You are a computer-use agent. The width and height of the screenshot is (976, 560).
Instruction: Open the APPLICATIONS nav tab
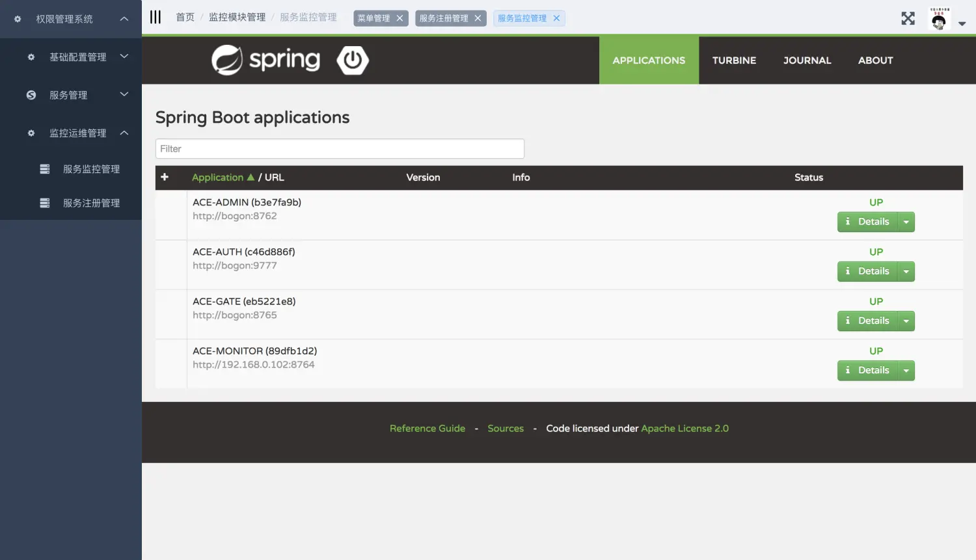click(x=649, y=60)
